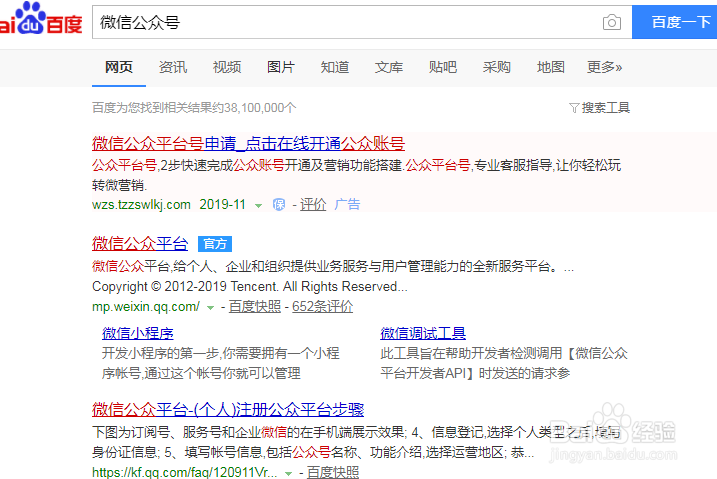Open the 微信公众平台 official result
The image size is (717, 479).
(x=140, y=244)
